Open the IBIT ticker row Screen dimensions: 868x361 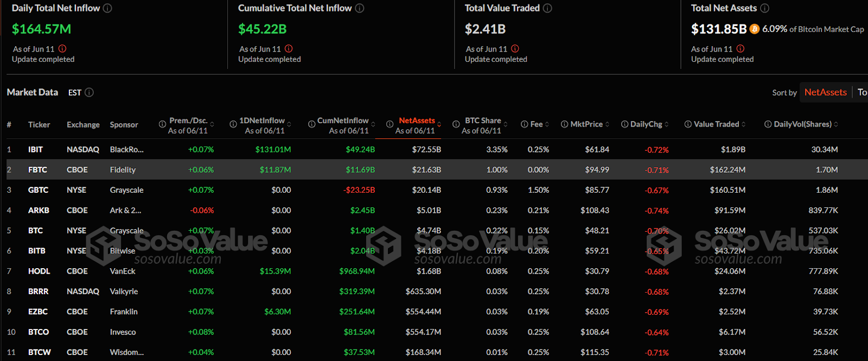(x=35, y=149)
